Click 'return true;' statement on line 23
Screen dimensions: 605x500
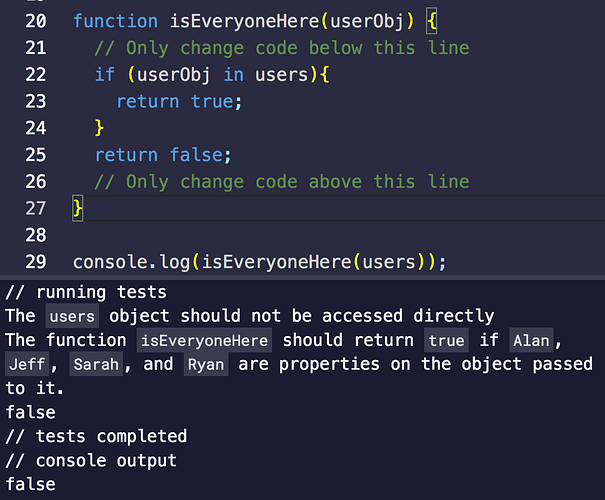pyautogui.click(x=179, y=101)
